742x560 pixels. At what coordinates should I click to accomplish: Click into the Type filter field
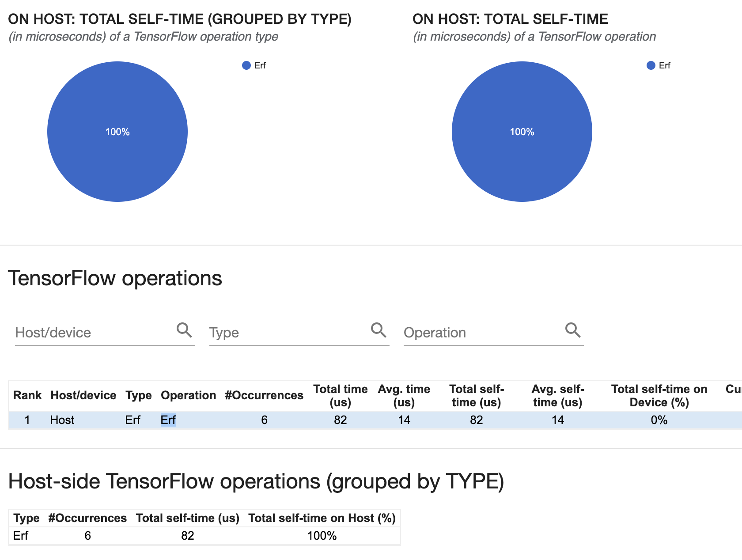click(283, 333)
